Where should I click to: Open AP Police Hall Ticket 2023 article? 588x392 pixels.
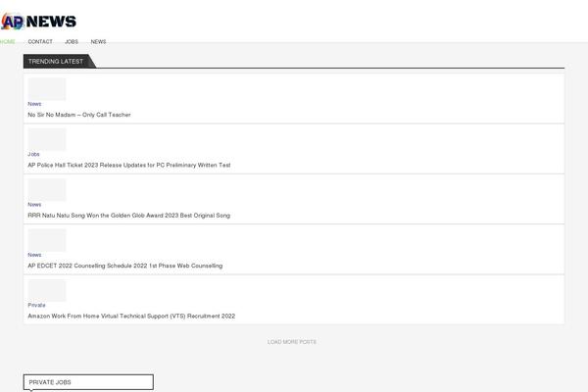[x=129, y=165]
